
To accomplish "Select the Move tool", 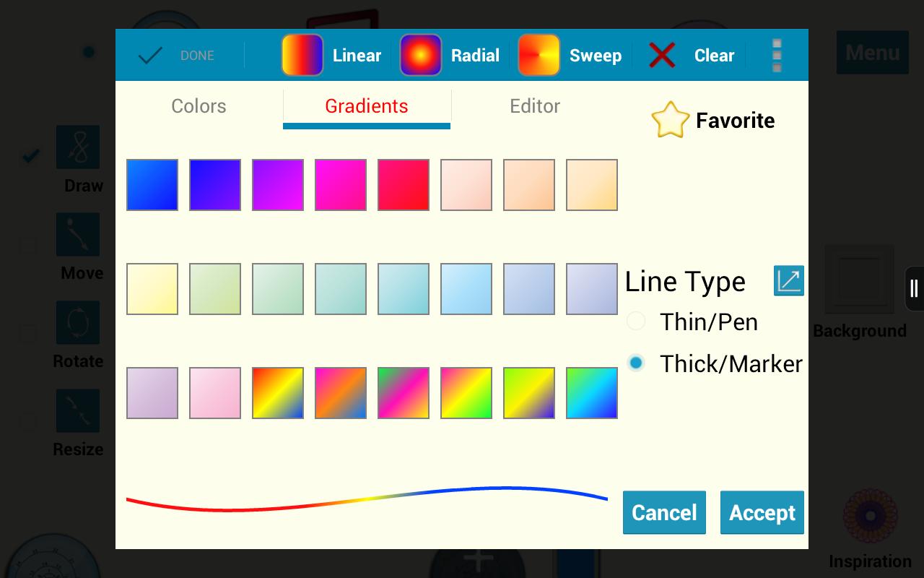I will tap(77, 235).
